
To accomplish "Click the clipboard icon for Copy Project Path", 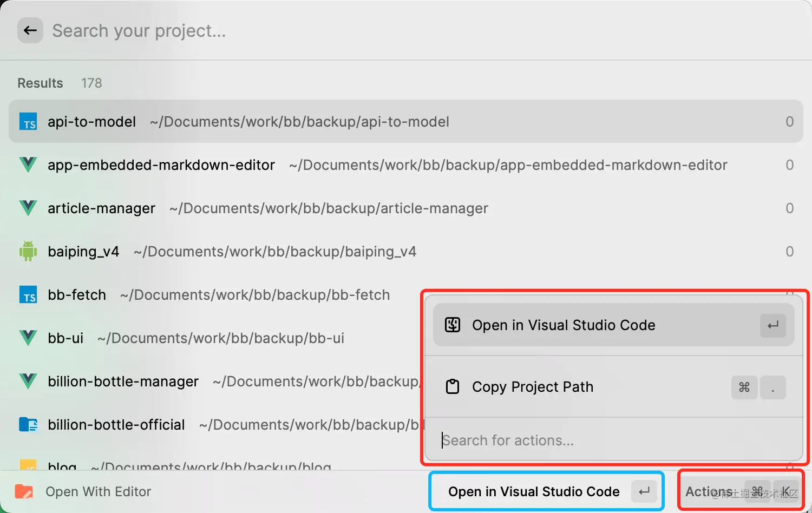I will 453,386.
